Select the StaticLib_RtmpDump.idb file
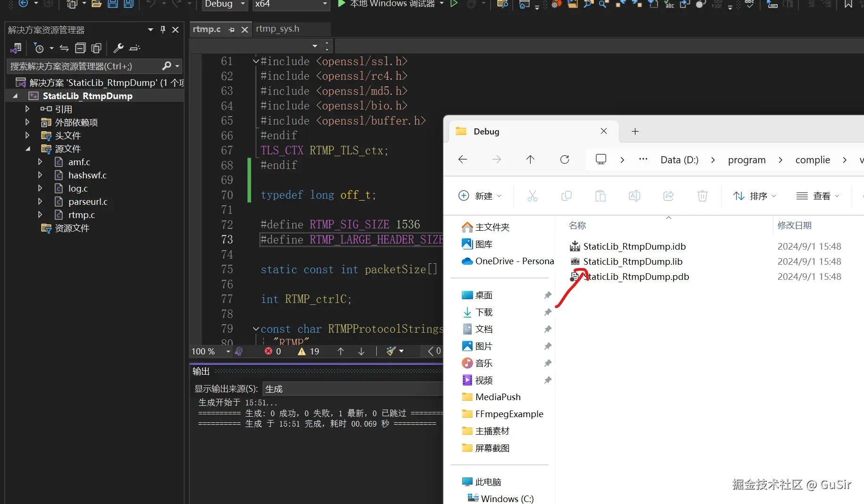Screen dimensions: 864x504 click(x=635, y=246)
